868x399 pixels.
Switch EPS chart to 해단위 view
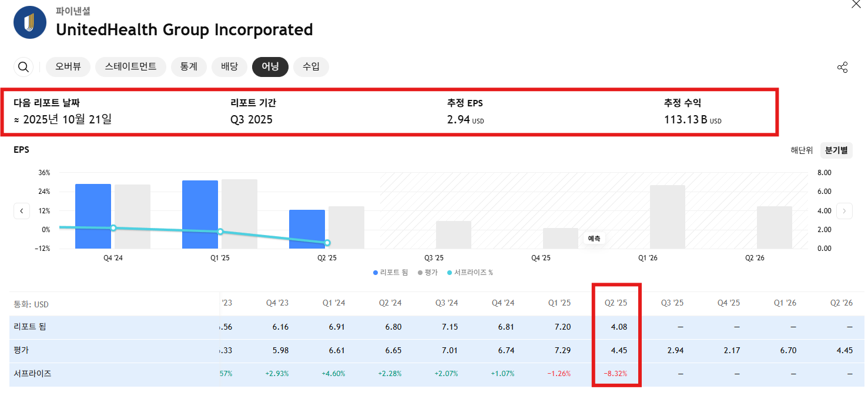pyautogui.click(x=802, y=150)
